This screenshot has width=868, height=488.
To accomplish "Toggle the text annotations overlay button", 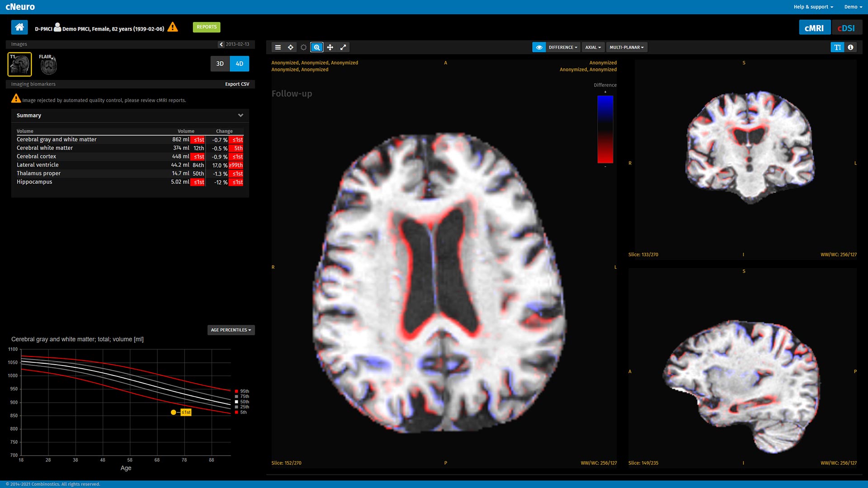I will 837,47.
